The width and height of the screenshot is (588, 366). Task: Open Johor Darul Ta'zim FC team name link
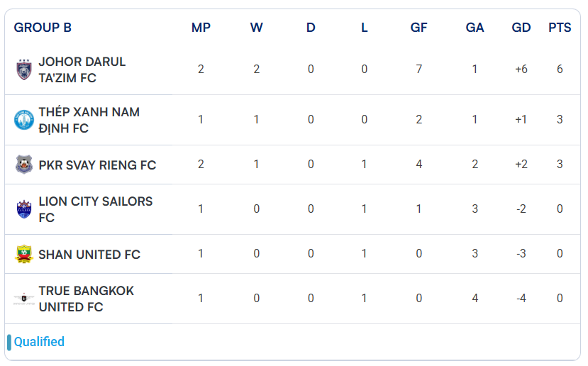coord(82,70)
